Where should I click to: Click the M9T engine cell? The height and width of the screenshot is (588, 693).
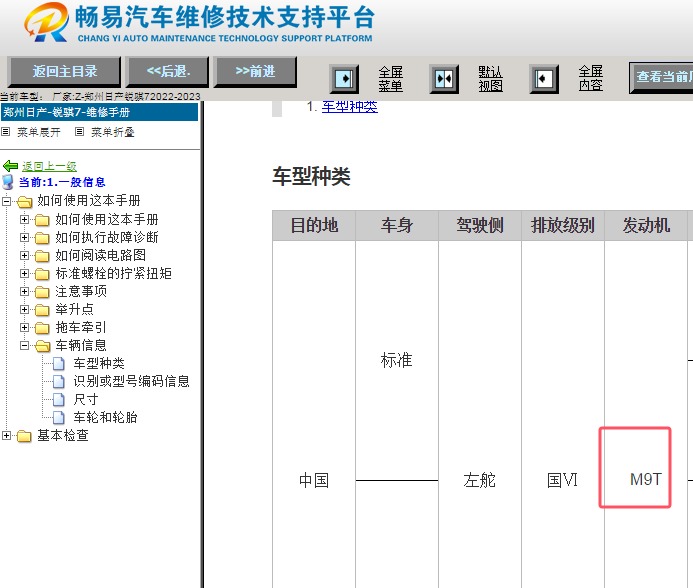tap(646, 480)
